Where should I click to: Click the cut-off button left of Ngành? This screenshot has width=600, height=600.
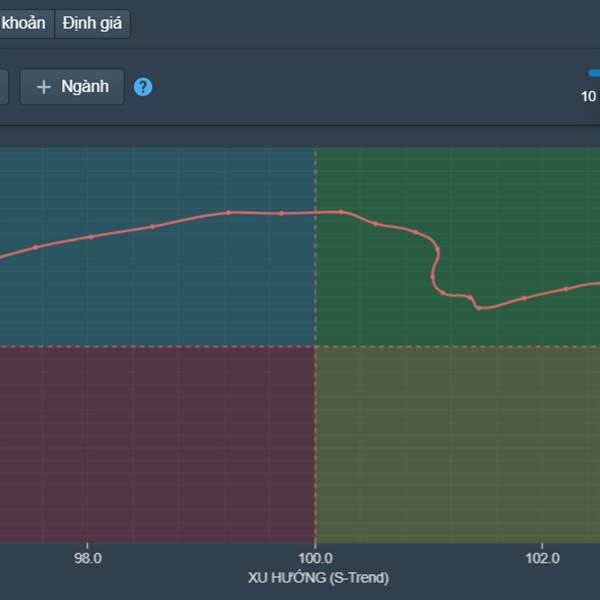coord(3,87)
